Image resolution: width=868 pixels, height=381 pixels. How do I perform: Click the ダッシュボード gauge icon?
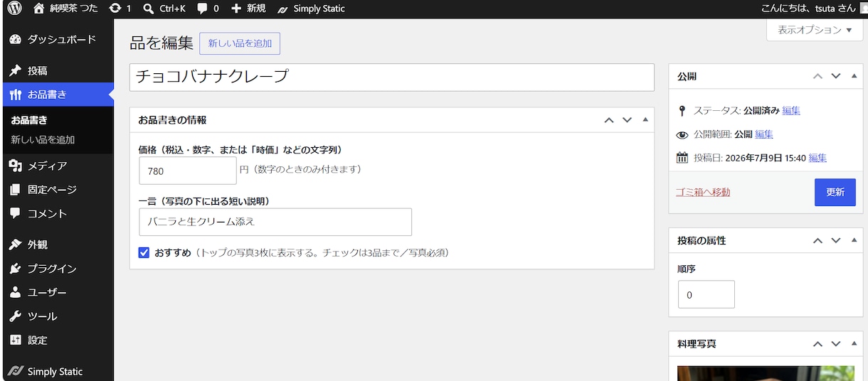click(x=16, y=40)
